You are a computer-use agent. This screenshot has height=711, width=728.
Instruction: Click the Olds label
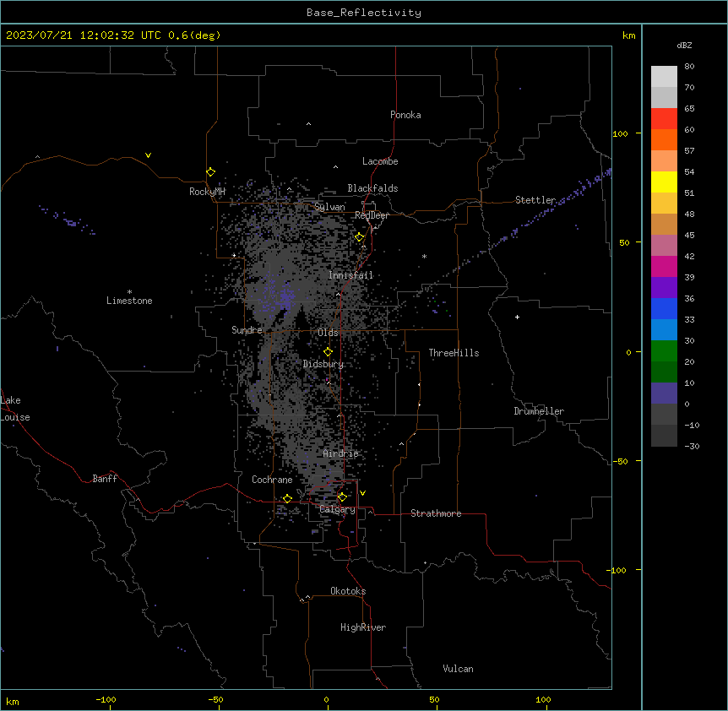click(328, 333)
